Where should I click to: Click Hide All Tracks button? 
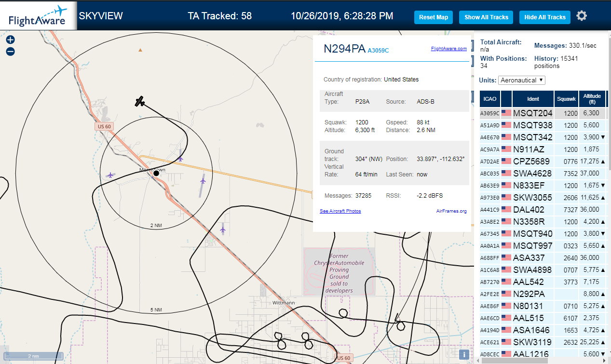[545, 17]
